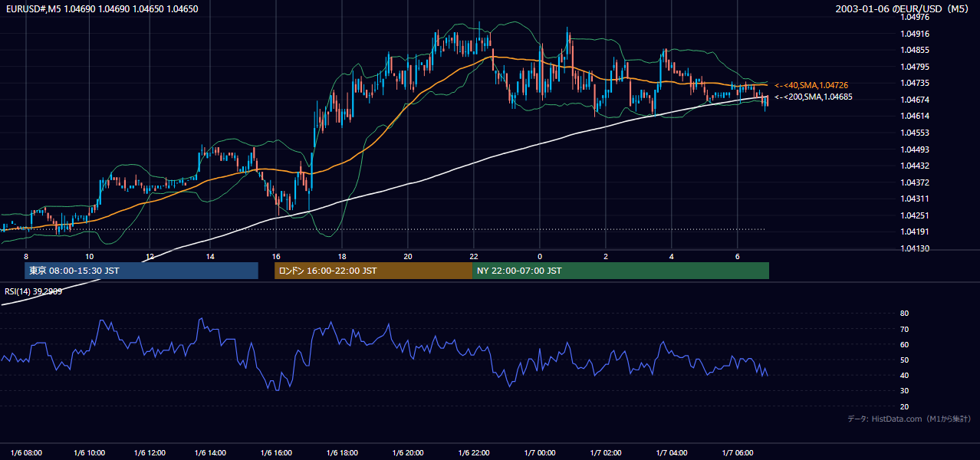Click the 1/6 08:00 date axis label
Screen dimensions: 980x460
pyautogui.click(x=25, y=452)
